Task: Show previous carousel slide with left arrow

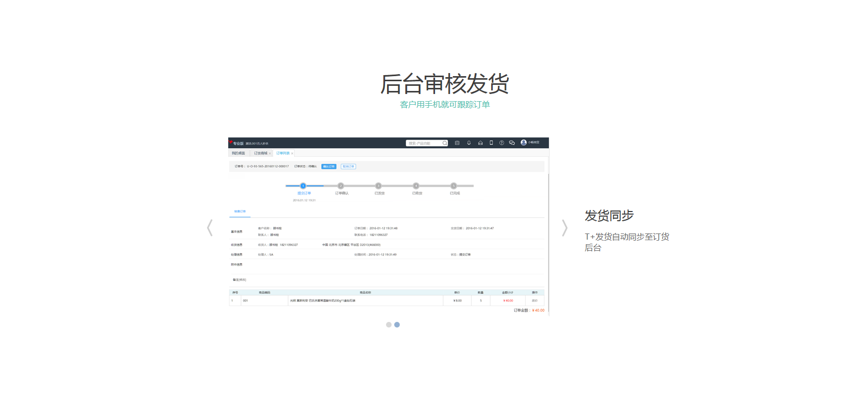Action: coord(209,228)
